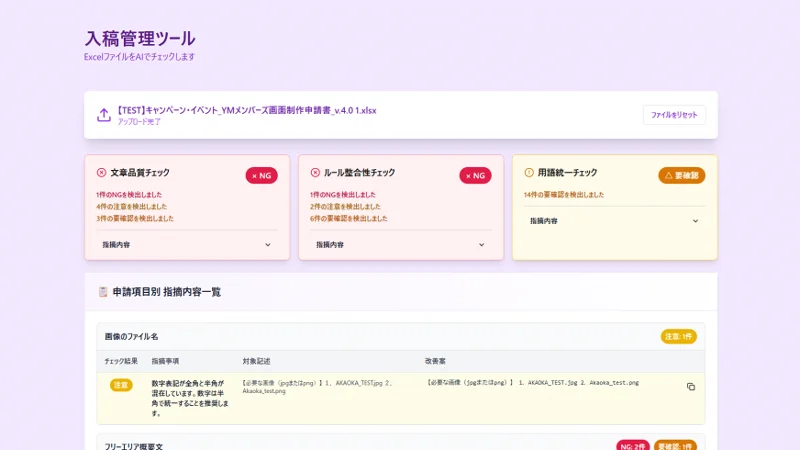
Task: Click the × NG badge on 文章品質チェック card
Action: pyautogui.click(x=261, y=176)
